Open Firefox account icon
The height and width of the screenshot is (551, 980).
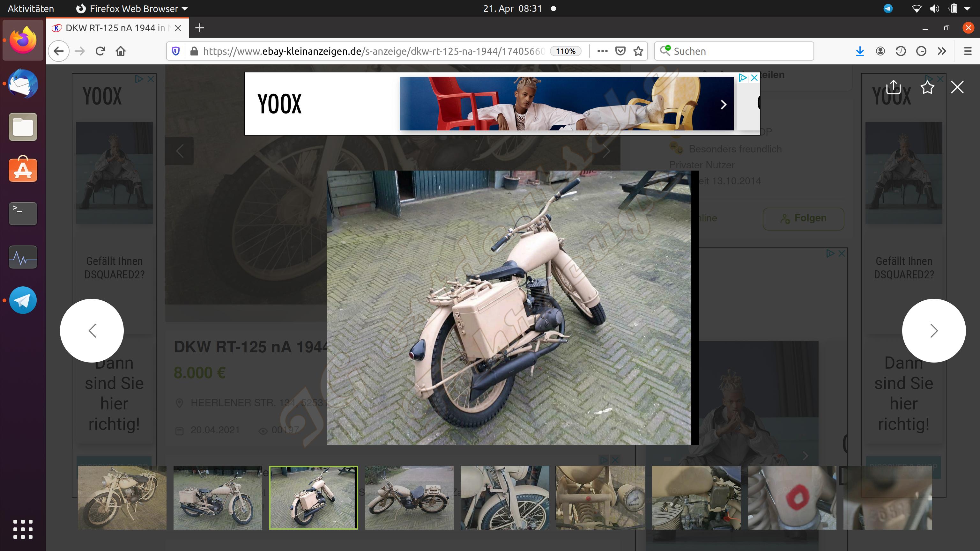[880, 51]
